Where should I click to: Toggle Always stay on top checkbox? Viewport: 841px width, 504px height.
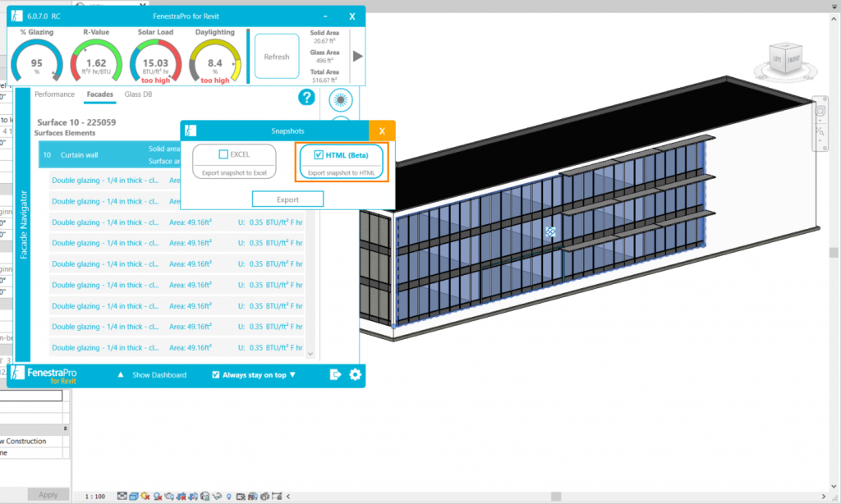coord(216,375)
